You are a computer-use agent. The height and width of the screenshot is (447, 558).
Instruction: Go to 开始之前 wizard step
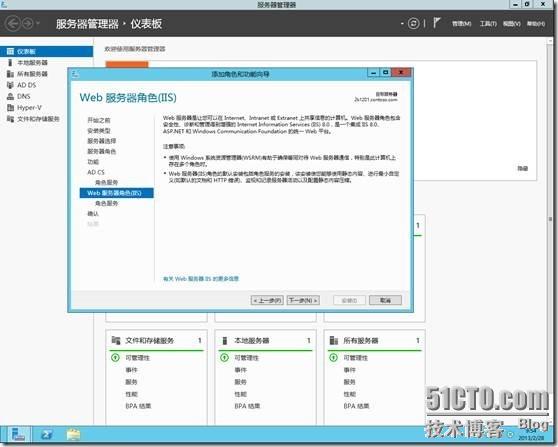[99, 120]
